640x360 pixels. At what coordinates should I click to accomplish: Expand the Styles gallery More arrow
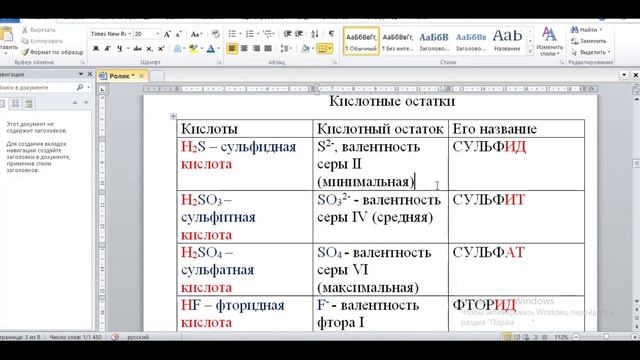[x=530, y=51]
